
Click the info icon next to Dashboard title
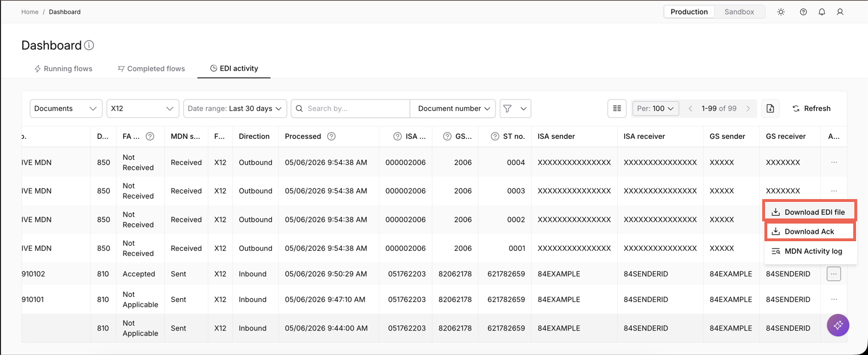(89, 46)
